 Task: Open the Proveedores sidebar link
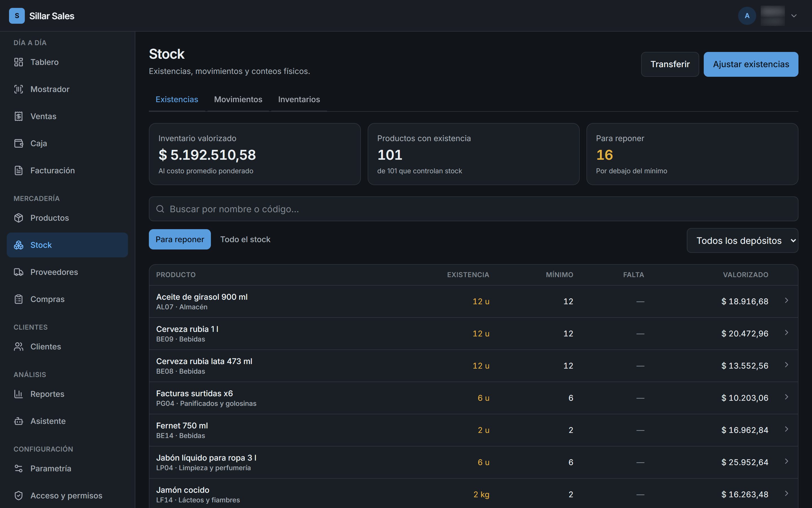pyautogui.click(x=67, y=272)
